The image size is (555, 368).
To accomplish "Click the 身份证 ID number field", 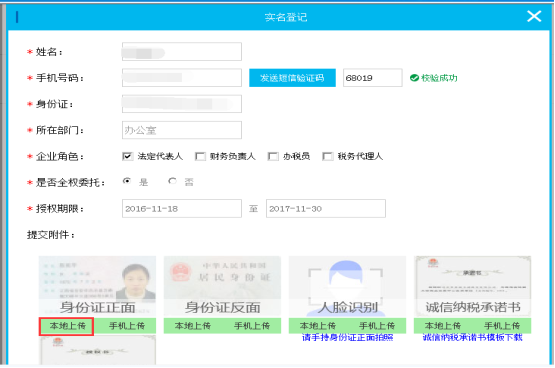I will 182,104.
